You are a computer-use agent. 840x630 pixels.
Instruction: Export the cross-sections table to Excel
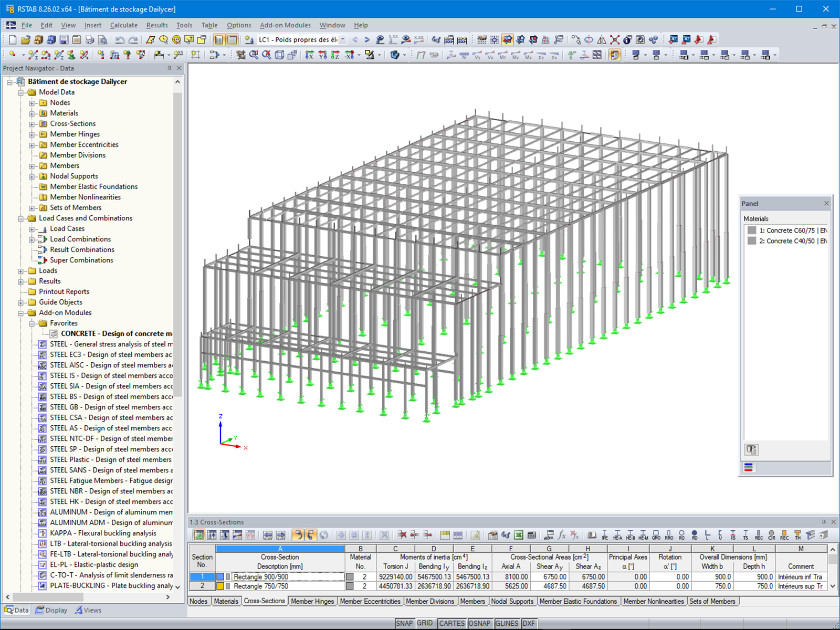[x=518, y=535]
